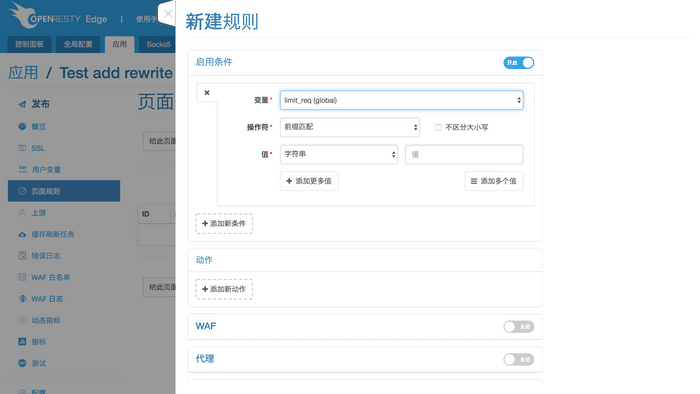
Task: Click the 用户变量 var icon
Action: click(x=22, y=170)
